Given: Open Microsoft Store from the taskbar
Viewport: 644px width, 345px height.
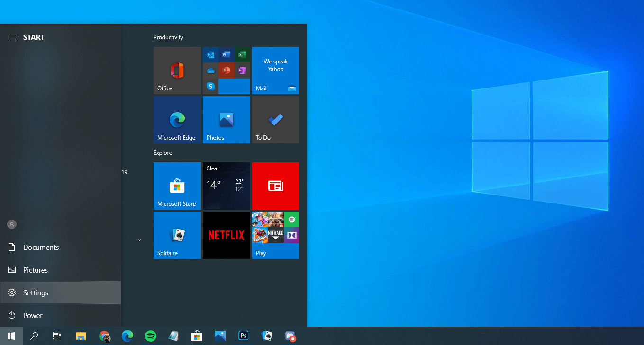Looking at the screenshot, I should coord(197,336).
